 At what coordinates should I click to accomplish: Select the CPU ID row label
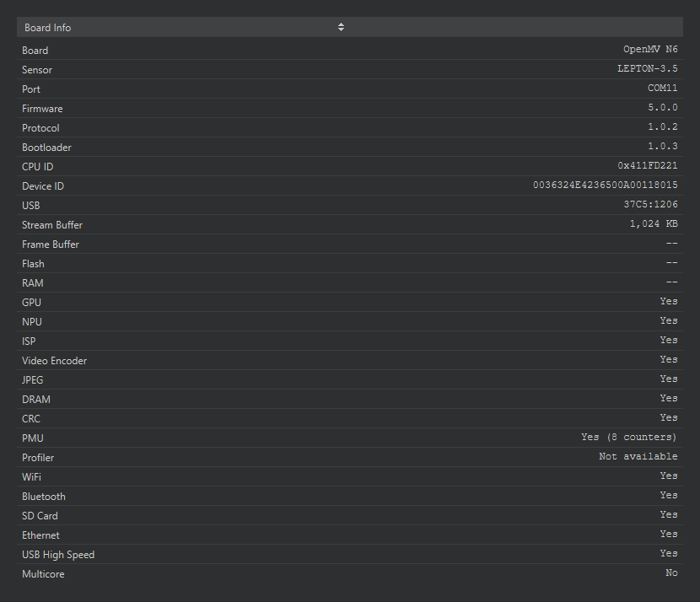click(x=37, y=167)
